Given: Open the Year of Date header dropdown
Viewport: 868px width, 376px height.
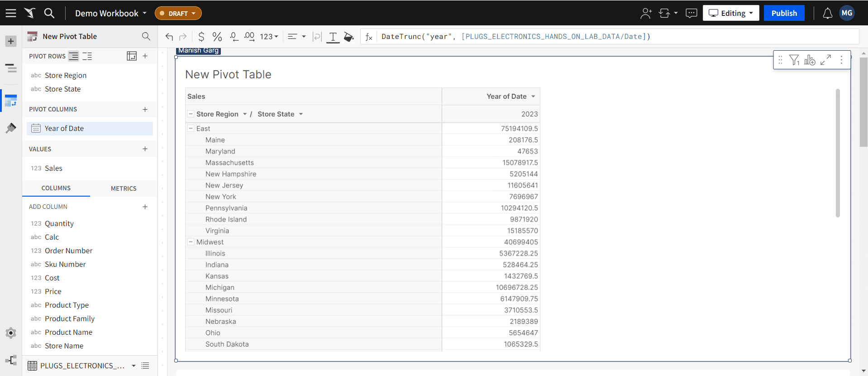Looking at the screenshot, I should (533, 96).
